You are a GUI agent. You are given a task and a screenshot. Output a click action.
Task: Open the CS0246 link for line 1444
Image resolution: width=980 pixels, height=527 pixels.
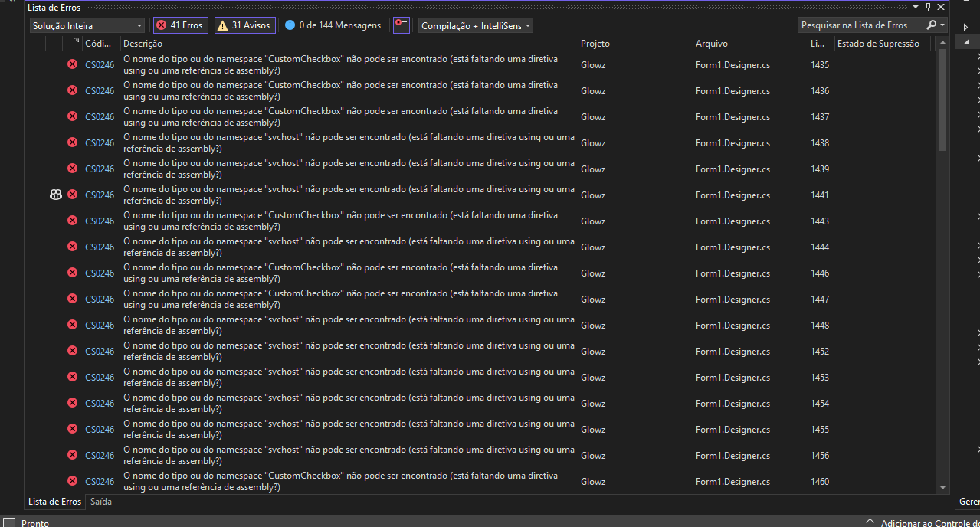pos(100,247)
